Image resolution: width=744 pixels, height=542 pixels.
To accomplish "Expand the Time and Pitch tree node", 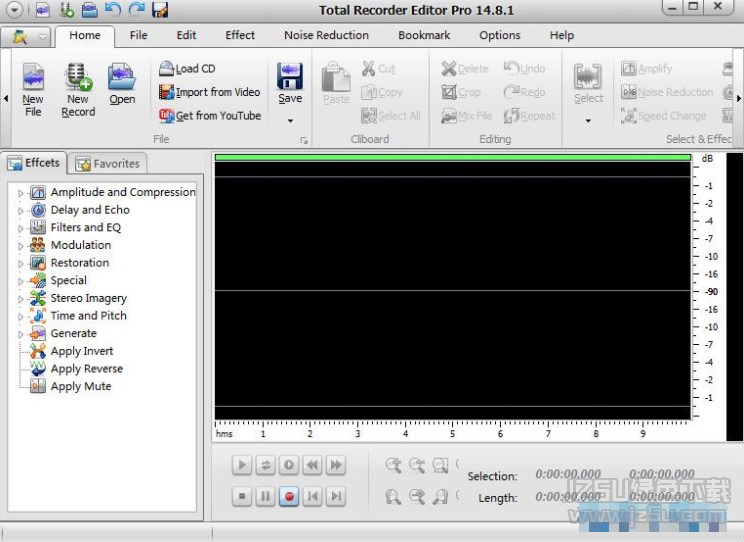I will pyautogui.click(x=20, y=317).
